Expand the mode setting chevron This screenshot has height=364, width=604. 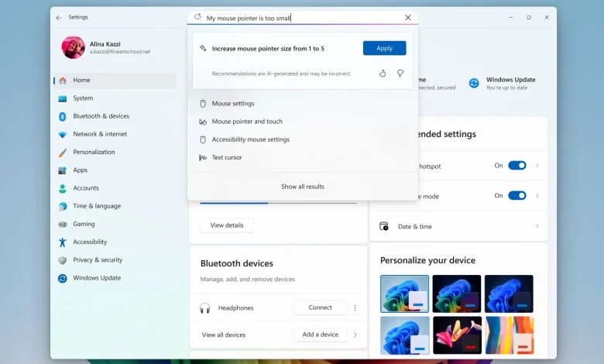[537, 196]
